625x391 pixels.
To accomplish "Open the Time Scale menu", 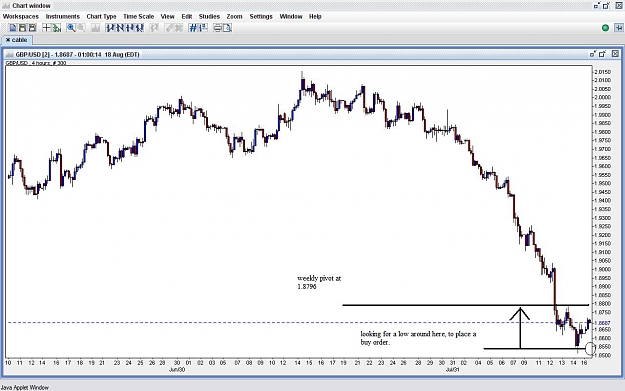I will [138, 16].
